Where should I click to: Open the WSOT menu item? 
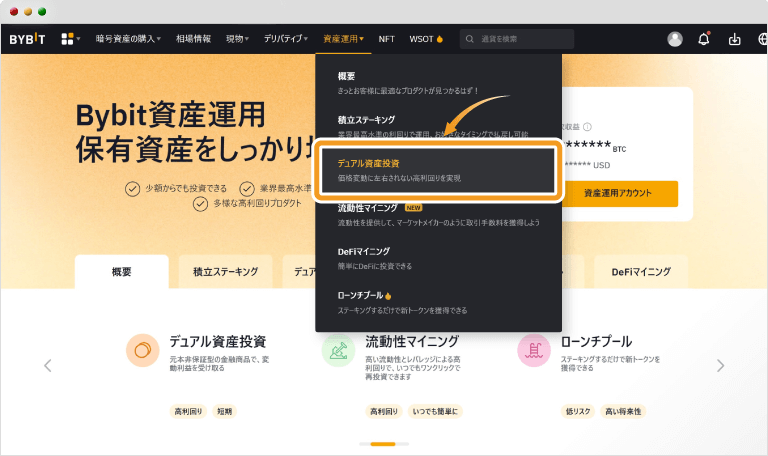pos(422,39)
